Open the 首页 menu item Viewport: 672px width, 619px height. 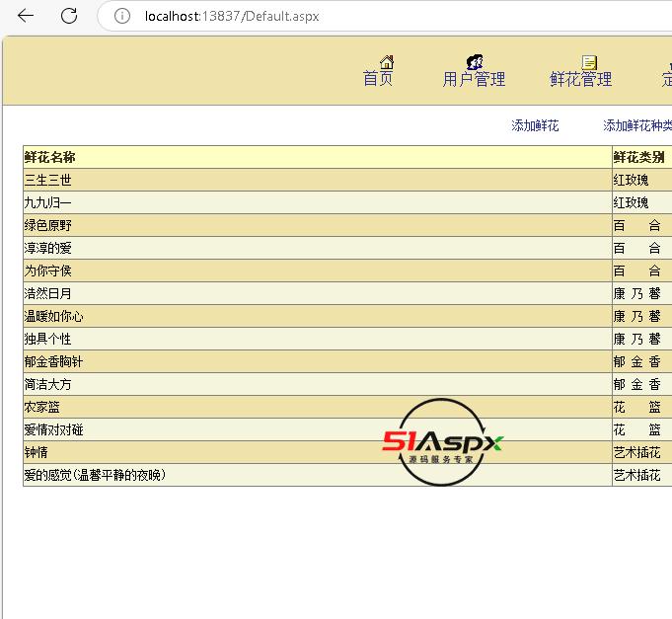pos(378,79)
